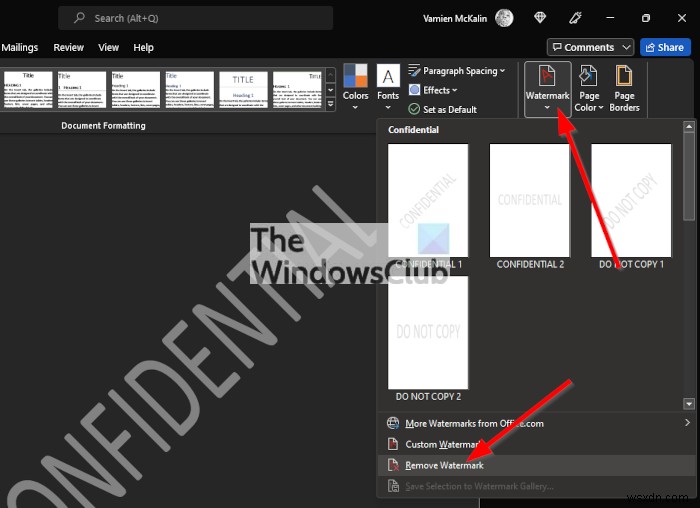
Task: Open the Colors theme palette
Action: pyautogui.click(x=355, y=88)
